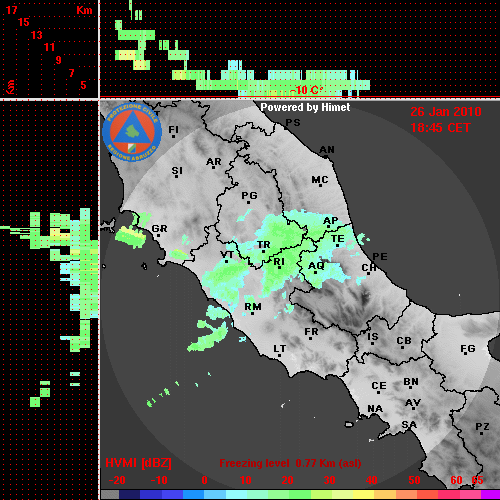Click the GR city label on the map
The image size is (500, 500).
(x=159, y=229)
